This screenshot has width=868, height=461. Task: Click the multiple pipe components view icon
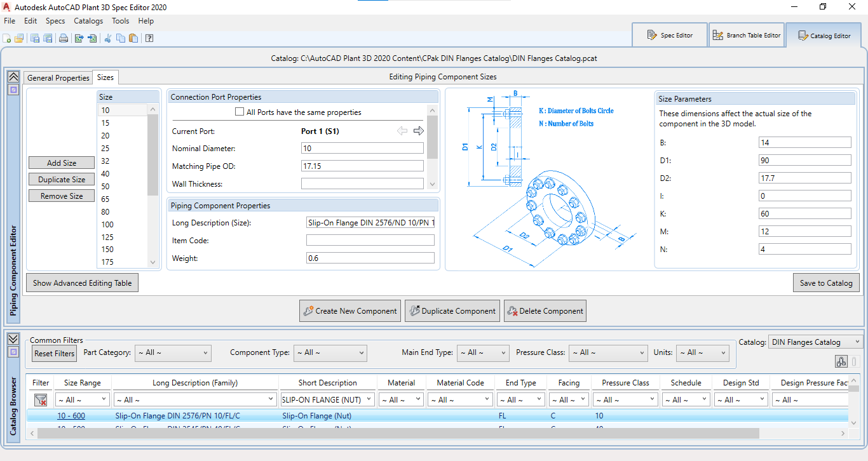[x=841, y=361]
